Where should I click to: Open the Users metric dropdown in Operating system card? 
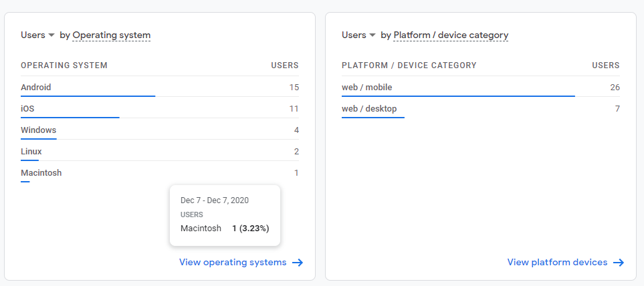pyautogui.click(x=37, y=35)
